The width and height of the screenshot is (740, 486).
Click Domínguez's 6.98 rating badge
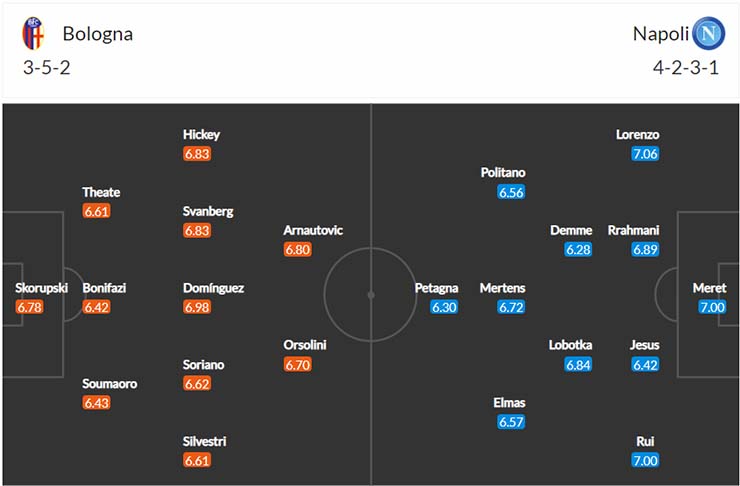197,307
